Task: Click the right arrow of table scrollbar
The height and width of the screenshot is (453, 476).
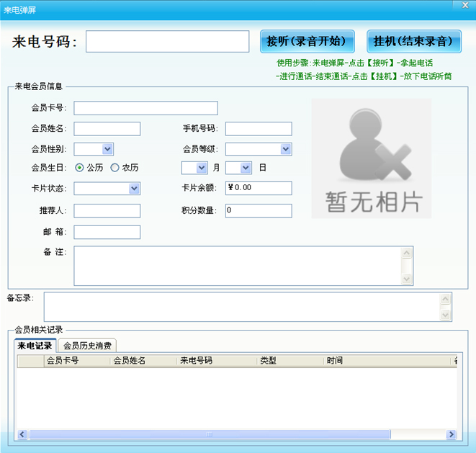Action: pos(452,434)
